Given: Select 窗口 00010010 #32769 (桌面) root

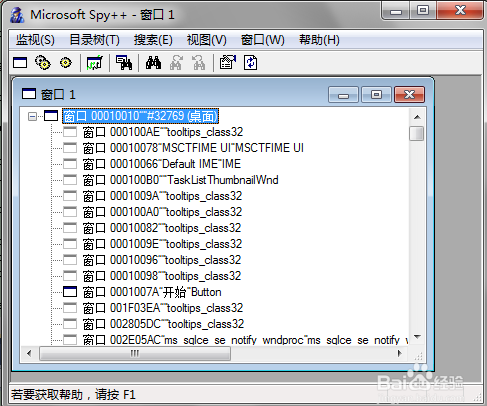Looking at the screenshot, I should pos(140,116).
